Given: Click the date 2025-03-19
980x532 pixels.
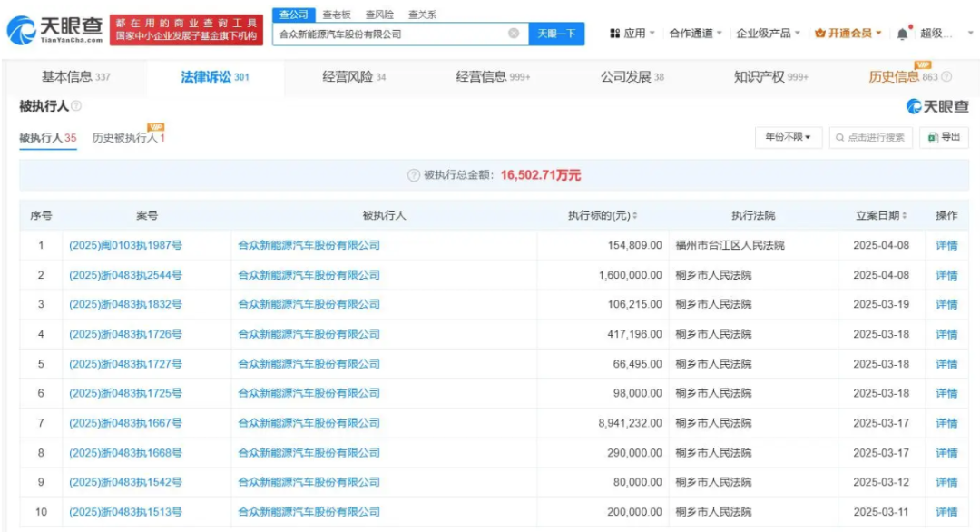Looking at the screenshot, I should pos(881,304).
